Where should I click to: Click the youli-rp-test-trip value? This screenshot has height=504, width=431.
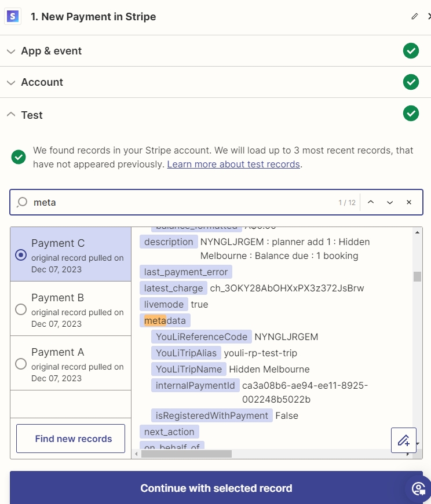point(260,353)
